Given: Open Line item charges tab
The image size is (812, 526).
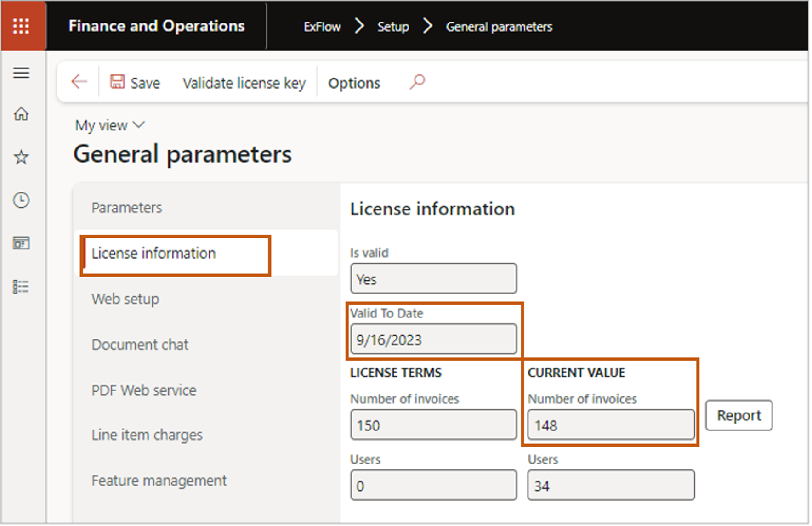Looking at the screenshot, I should click(x=147, y=435).
